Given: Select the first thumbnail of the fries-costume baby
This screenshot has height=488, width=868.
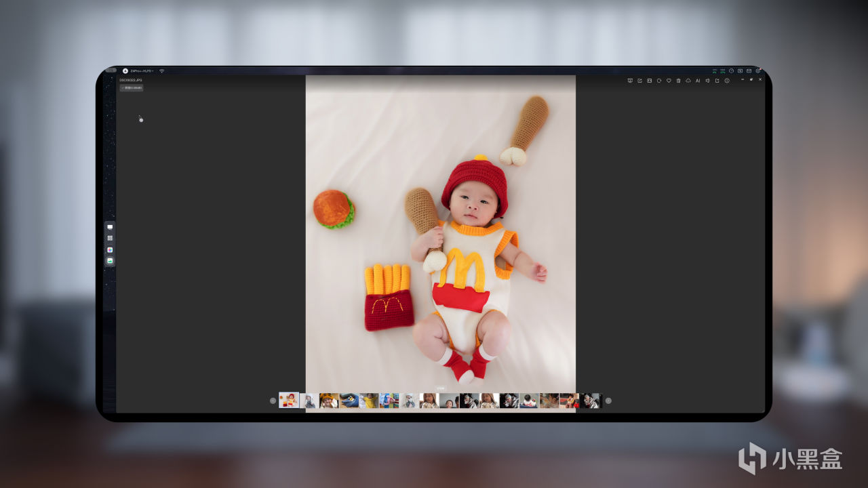Looking at the screenshot, I should tap(289, 400).
